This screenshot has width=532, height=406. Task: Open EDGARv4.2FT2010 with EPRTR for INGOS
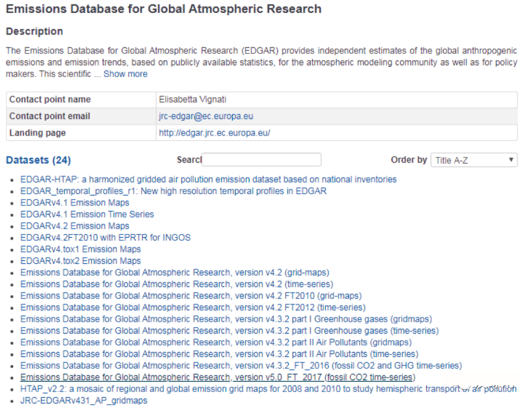point(105,237)
